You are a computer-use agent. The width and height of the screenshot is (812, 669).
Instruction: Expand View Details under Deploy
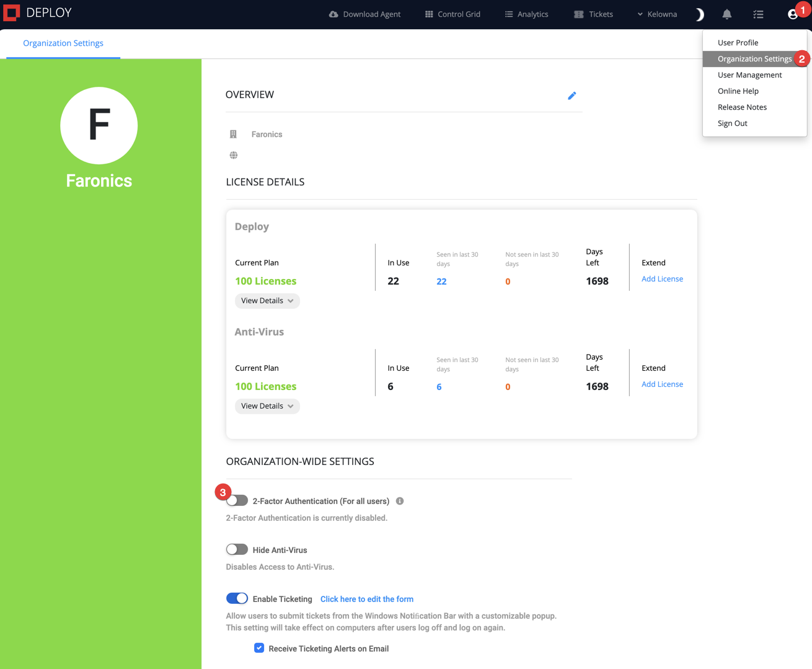tap(267, 301)
